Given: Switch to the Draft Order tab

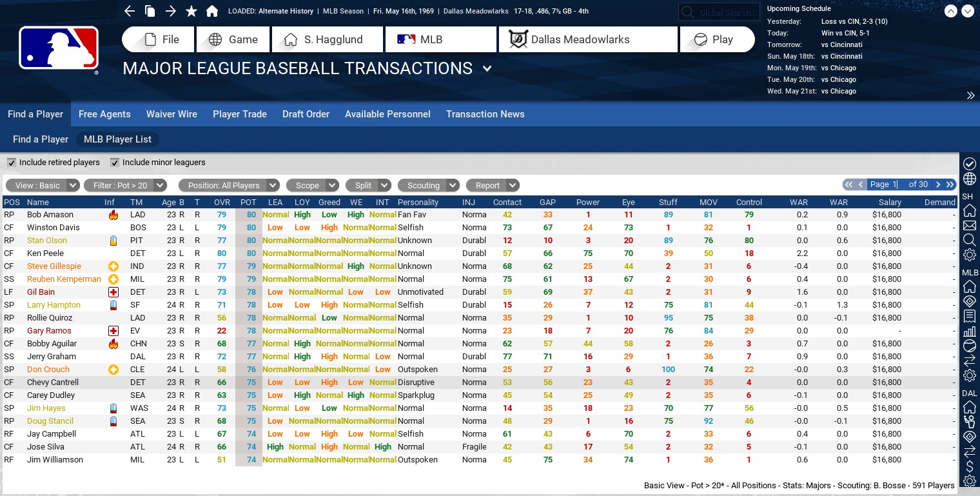Looking at the screenshot, I should [x=306, y=114].
